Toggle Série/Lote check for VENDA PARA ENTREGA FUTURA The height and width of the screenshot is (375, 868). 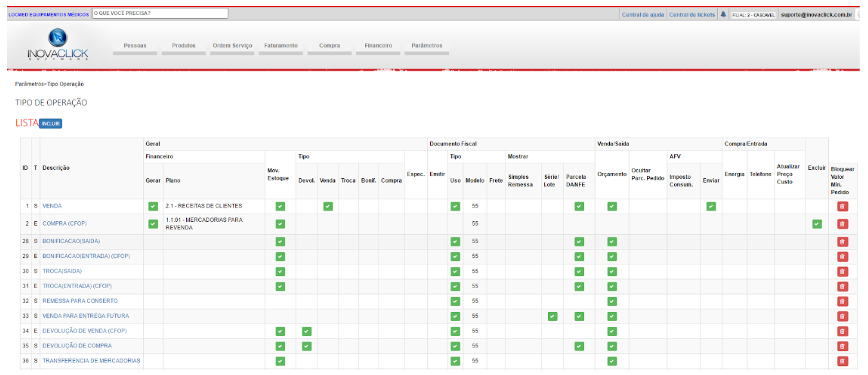coord(552,316)
